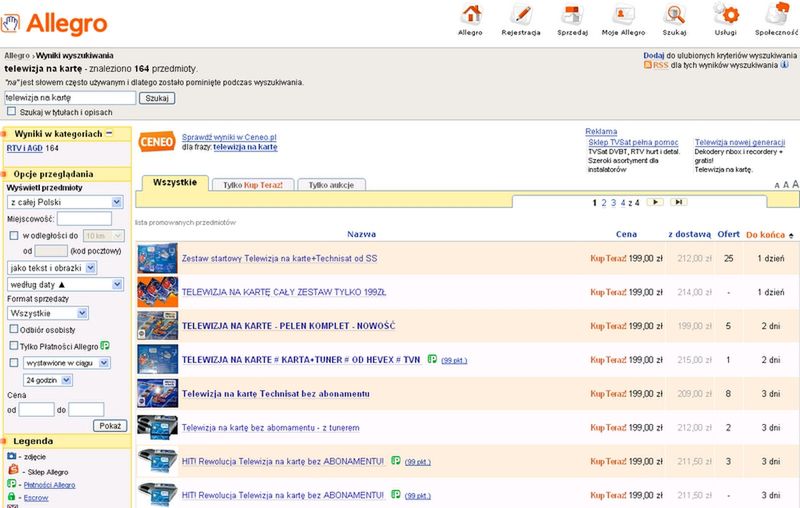The height and width of the screenshot is (508, 800).
Task: Open the Społeczność icon
Action: [778, 14]
